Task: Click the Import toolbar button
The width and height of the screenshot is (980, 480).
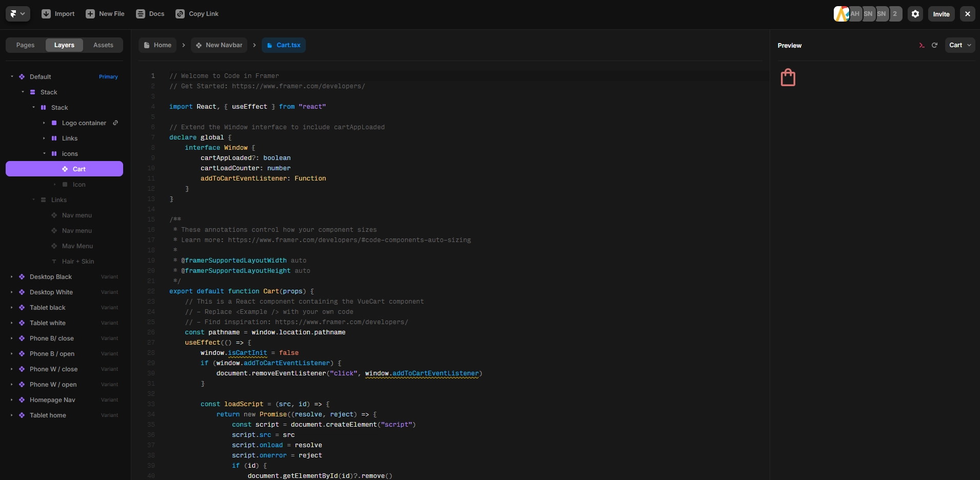Action: point(58,14)
